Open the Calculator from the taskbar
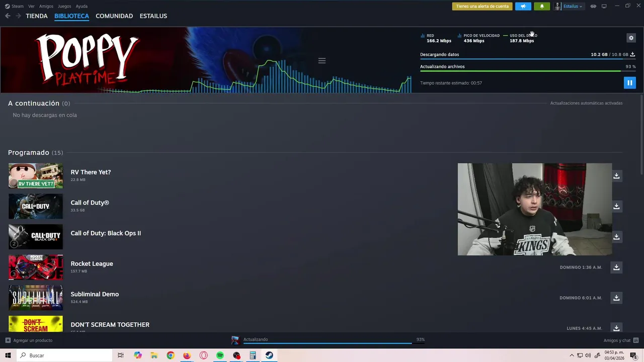Screen dimensions: 644x362 coord(253,355)
